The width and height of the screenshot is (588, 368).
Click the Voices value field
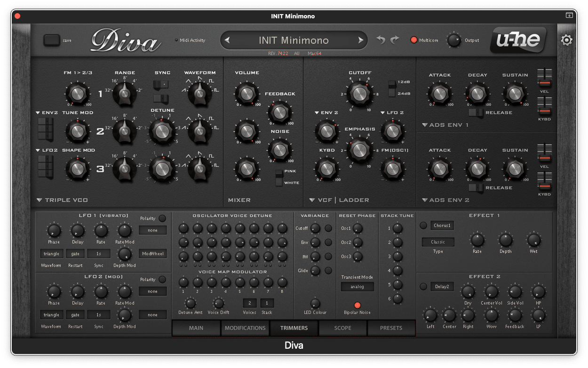click(x=249, y=303)
